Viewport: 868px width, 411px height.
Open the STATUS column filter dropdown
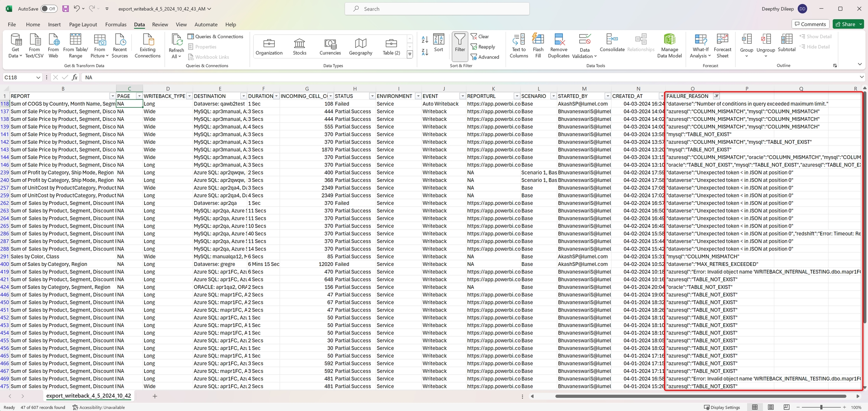point(372,96)
